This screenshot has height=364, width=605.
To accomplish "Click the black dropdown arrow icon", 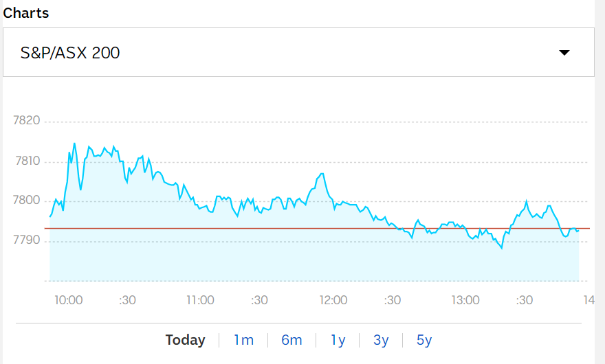I will (564, 53).
